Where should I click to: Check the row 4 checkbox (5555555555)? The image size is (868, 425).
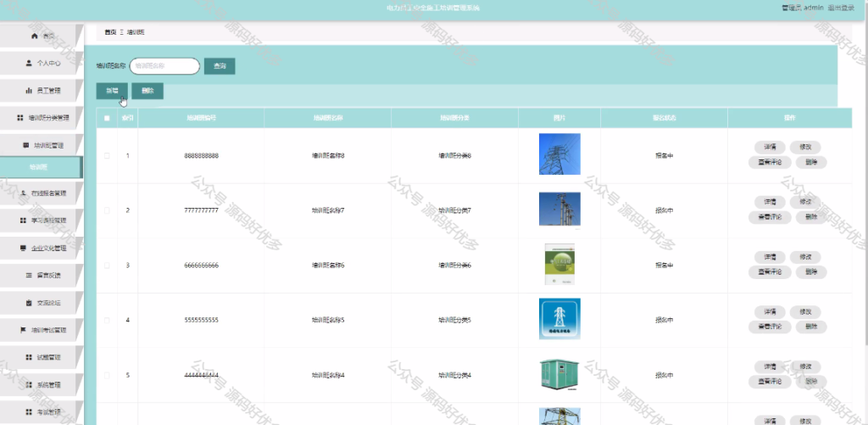click(x=107, y=321)
